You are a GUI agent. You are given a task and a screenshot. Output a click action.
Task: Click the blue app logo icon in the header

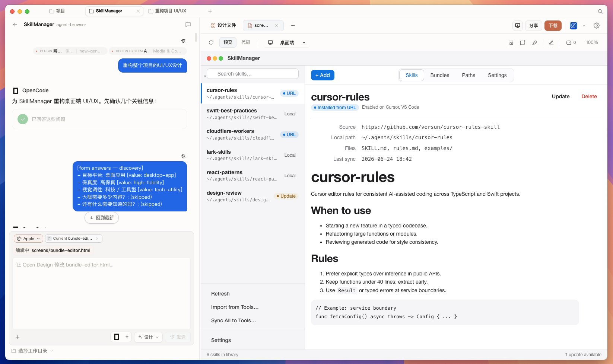point(574,26)
